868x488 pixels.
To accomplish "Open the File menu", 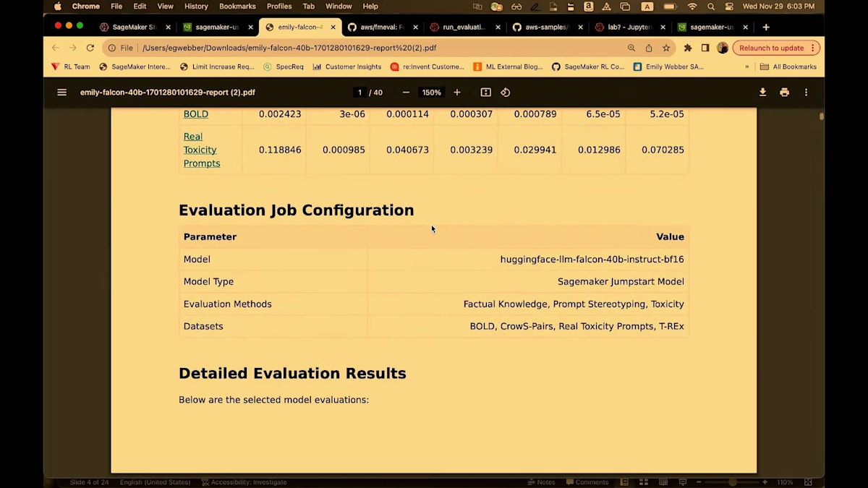I will click(116, 7).
